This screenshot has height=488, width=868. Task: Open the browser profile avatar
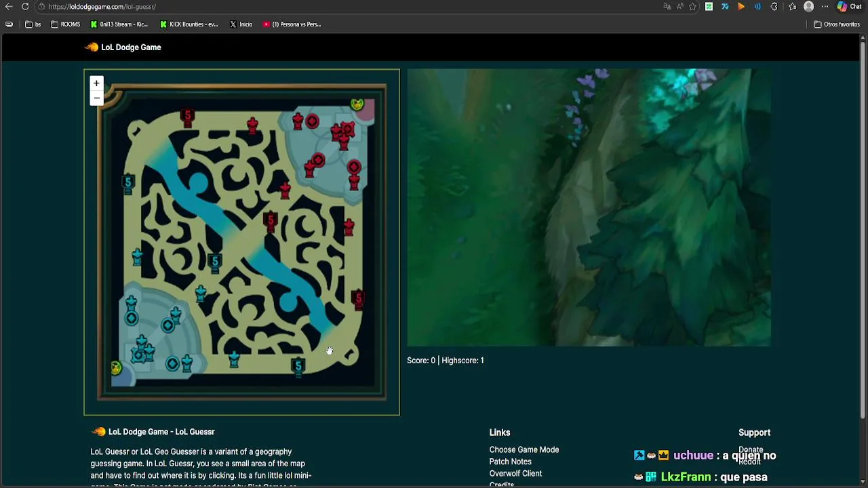pyautogui.click(x=808, y=7)
